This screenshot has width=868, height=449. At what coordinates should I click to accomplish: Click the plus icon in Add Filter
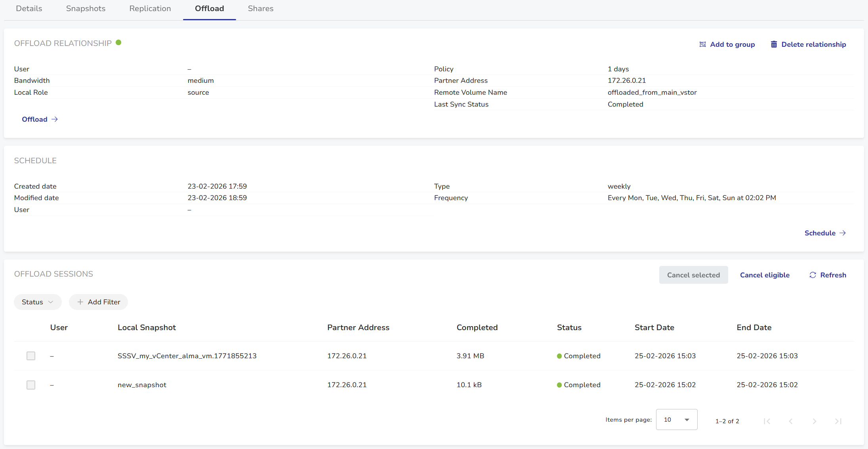pos(80,302)
